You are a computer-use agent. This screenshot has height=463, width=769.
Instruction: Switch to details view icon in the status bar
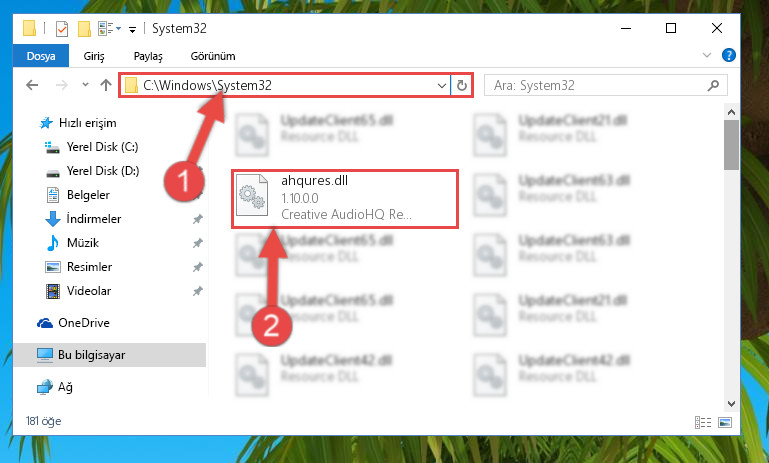click(x=703, y=422)
